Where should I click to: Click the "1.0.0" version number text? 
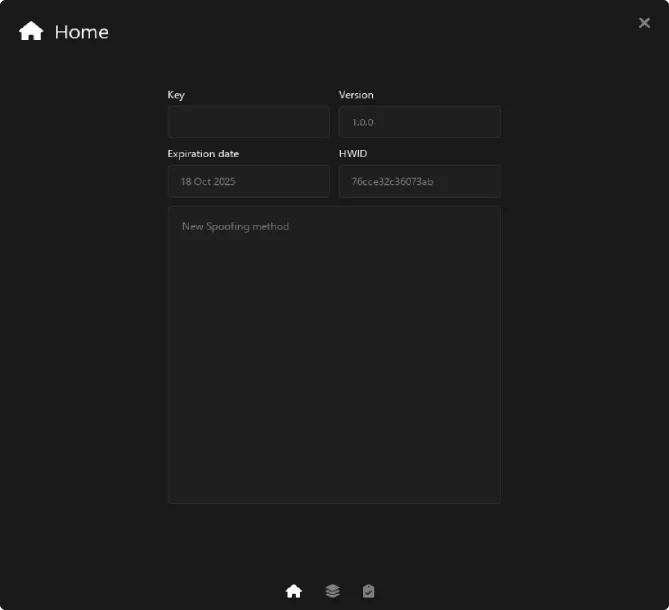[x=362, y=123]
